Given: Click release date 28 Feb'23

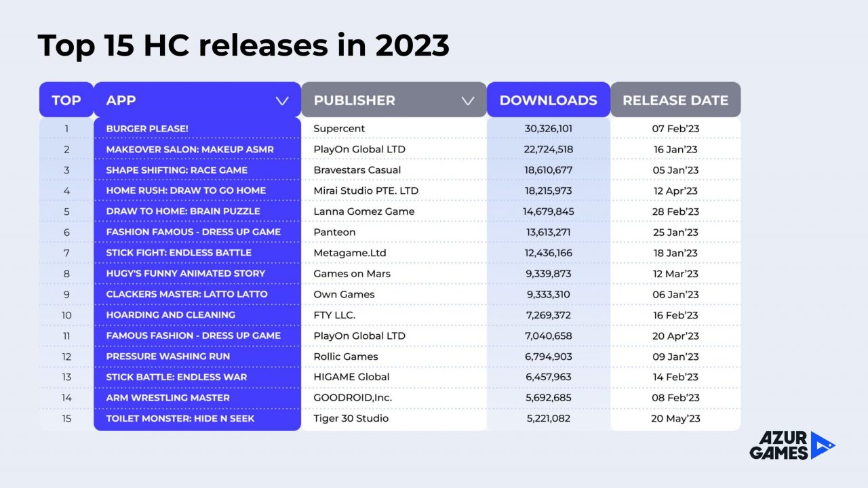Looking at the screenshot, I should [675, 211].
